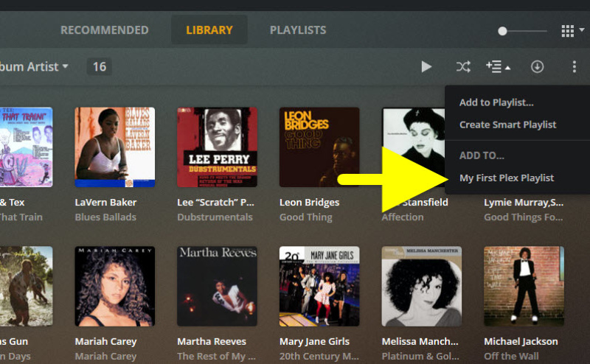Screen dimensions: 590x364
Task: Open the LaVern Baker album cover
Action: [x=115, y=147]
